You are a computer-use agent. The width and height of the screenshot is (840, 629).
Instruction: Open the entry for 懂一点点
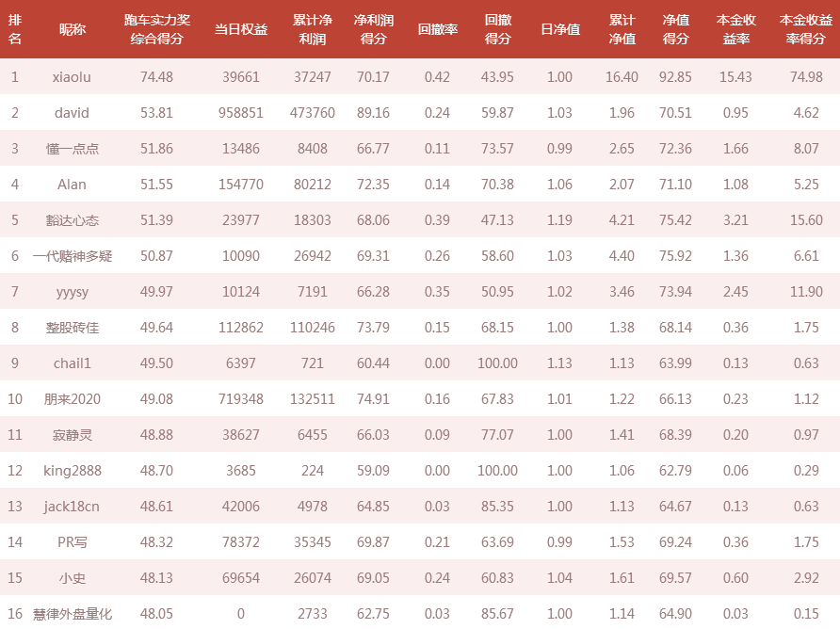(x=72, y=149)
